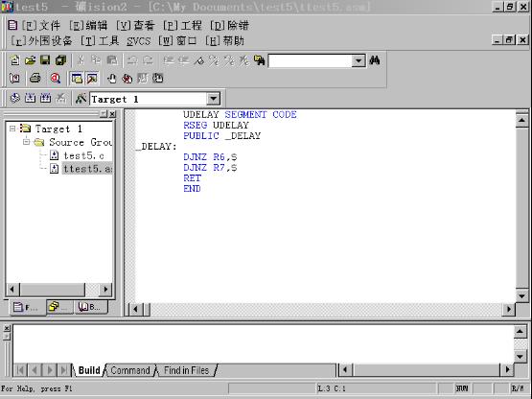Click the Save All stacked disks icon
Image resolution: width=532 pixels, height=399 pixels.
60,60
